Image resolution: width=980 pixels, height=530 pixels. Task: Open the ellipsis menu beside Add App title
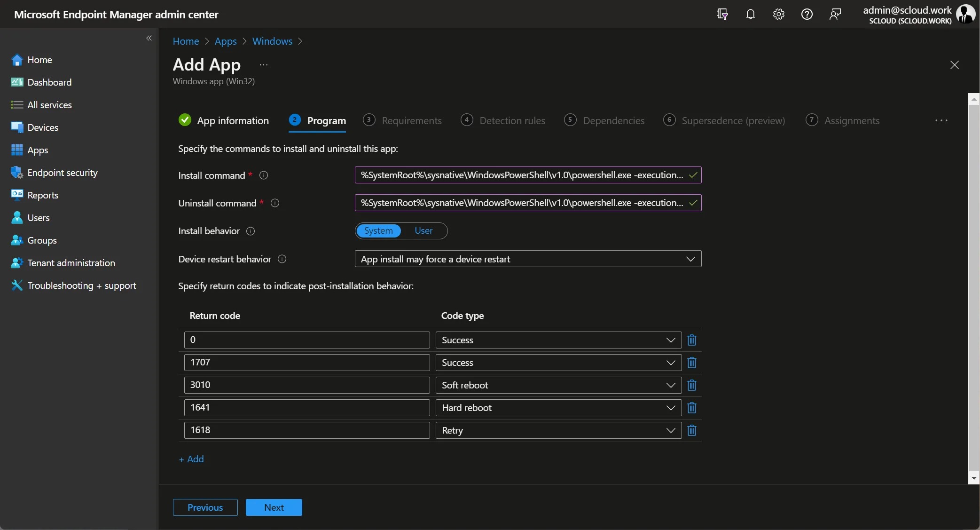(x=264, y=65)
